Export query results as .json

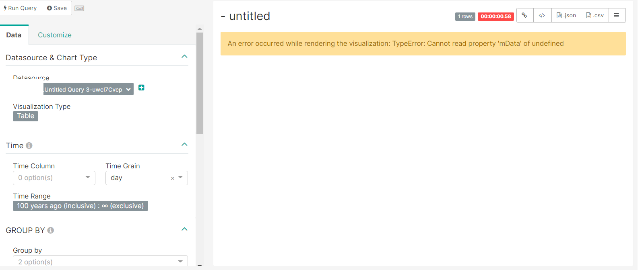[566, 15]
